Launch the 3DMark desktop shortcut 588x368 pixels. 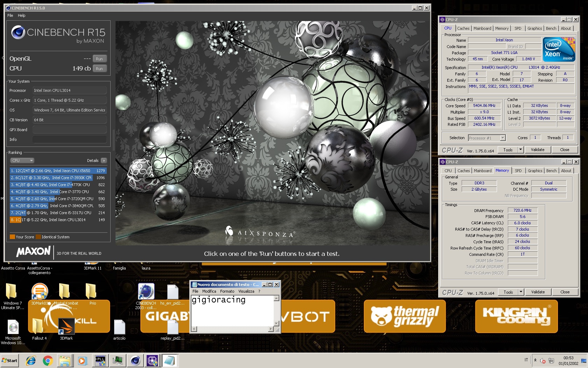[66, 329]
